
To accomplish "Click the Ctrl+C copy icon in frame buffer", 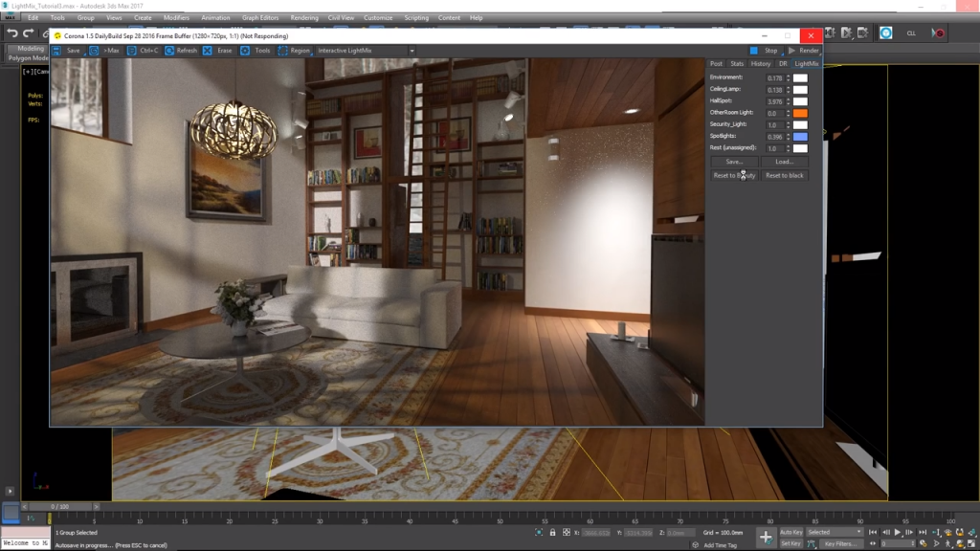I will click(x=131, y=51).
